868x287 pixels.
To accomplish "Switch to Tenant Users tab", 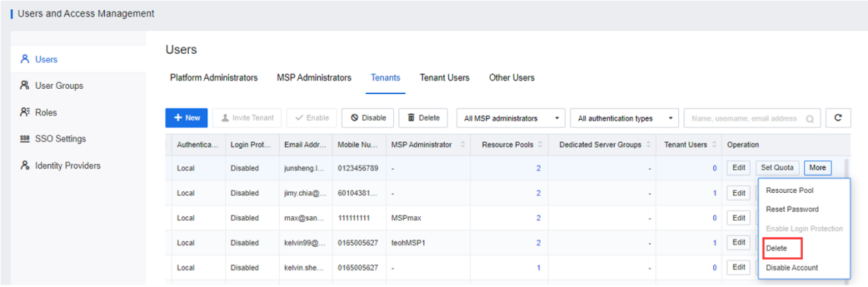I will pos(445,78).
